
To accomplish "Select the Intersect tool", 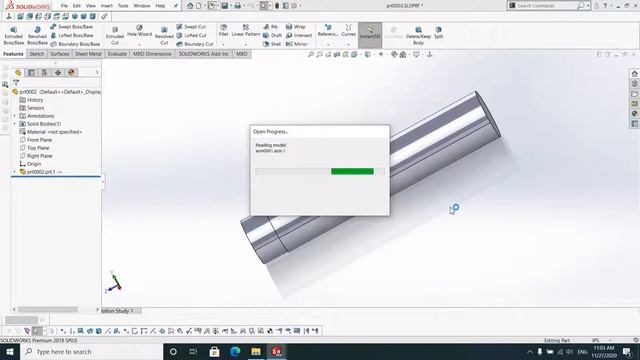I will (x=299, y=36).
